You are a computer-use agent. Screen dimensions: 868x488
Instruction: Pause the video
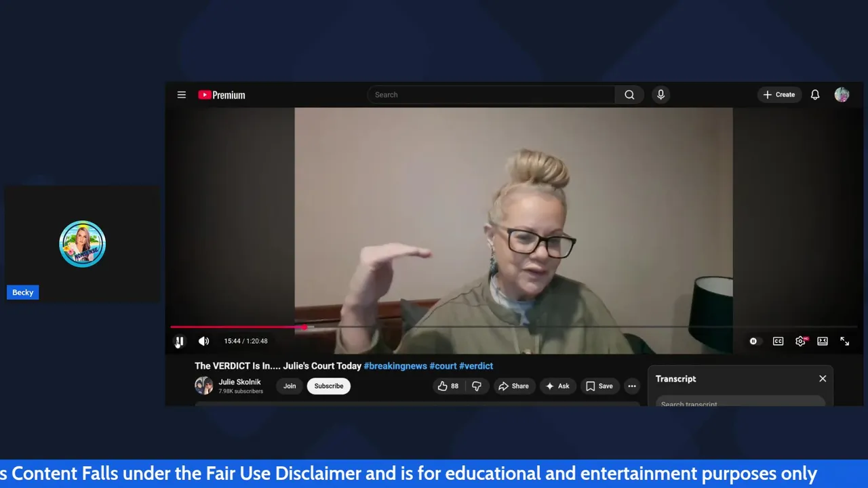[x=180, y=341]
